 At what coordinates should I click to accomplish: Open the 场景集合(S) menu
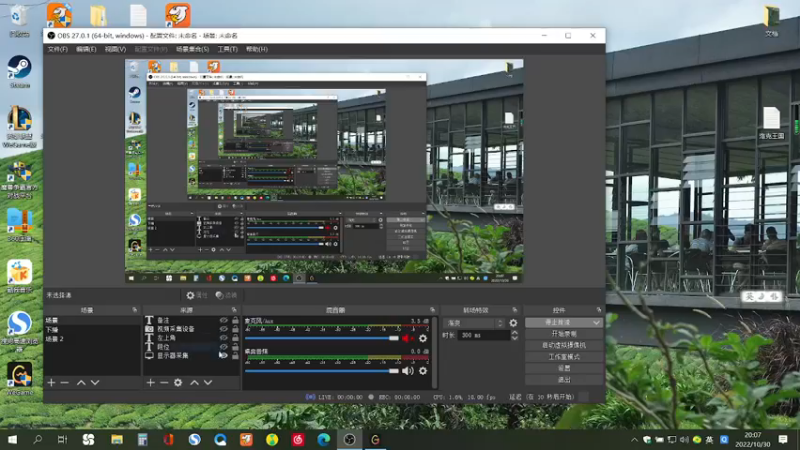(192, 49)
